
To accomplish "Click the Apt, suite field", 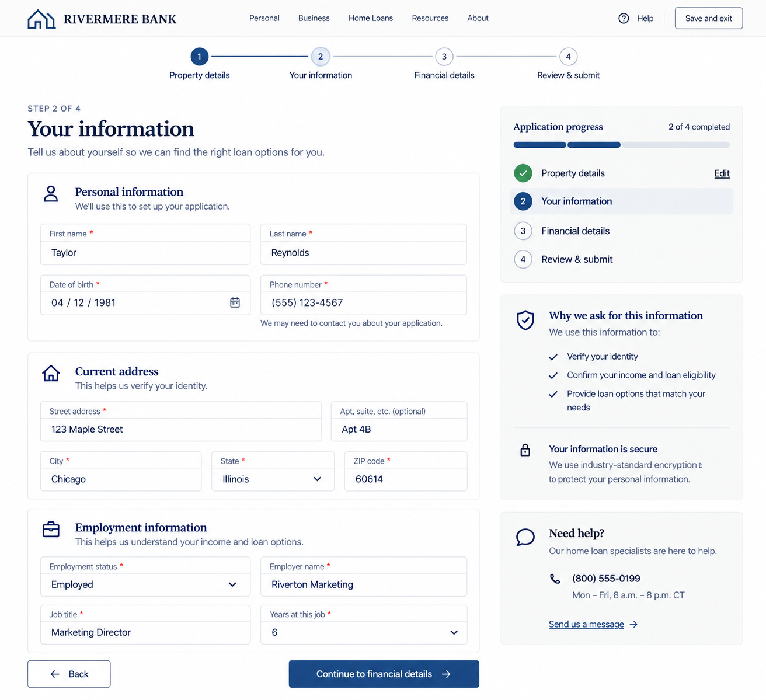I will [399, 422].
